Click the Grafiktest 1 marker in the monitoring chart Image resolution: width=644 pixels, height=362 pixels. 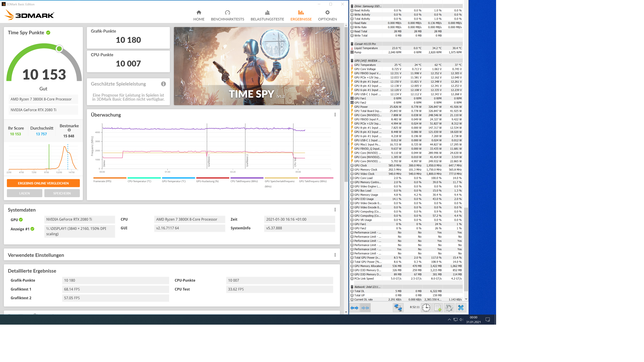pos(209,160)
